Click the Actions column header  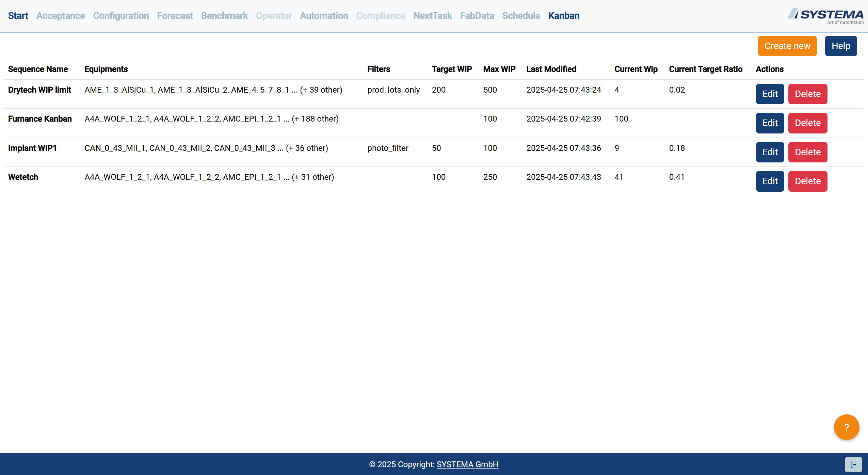(770, 69)
